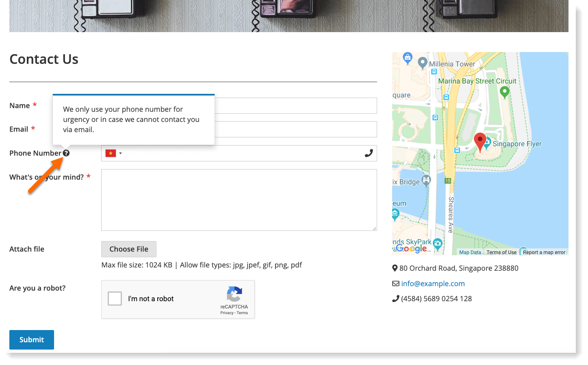Click the red location pin on the map
The image size is (588, 365).
(x=480, y=142)
